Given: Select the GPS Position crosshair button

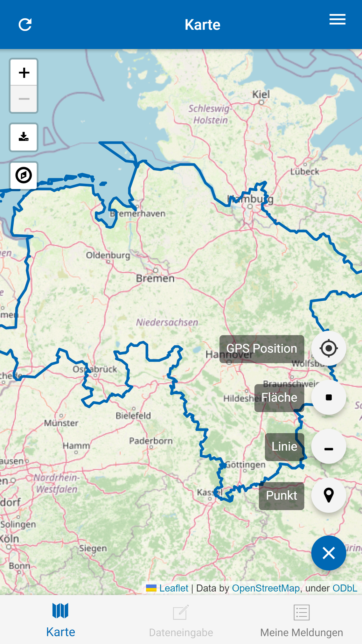Looking at the screenshot, I should click(x=328, y=348).
